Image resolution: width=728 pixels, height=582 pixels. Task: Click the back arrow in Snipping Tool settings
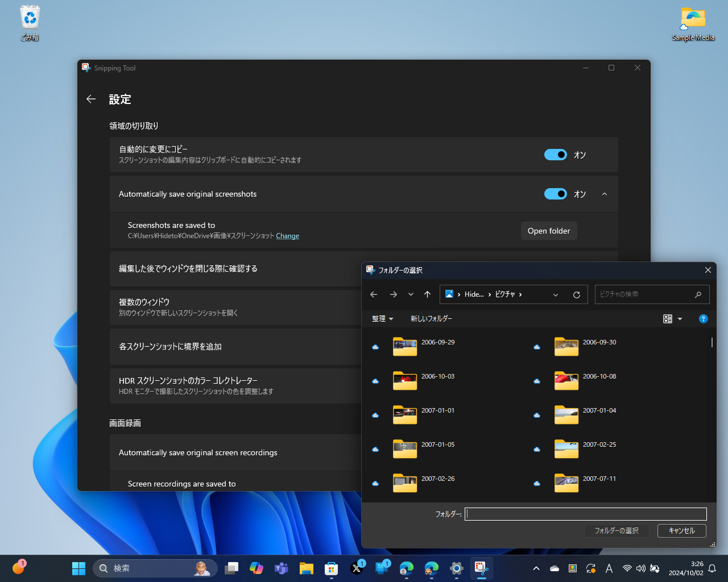click(x=90, y=99)
